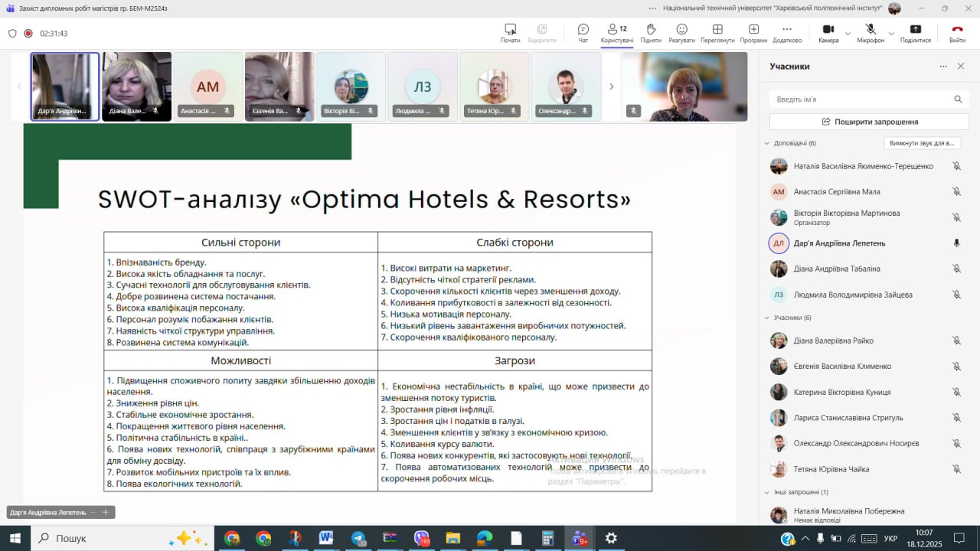
Task: Open Програми (Apps) in meeting toolbar
Action: (x=753, y=32)
